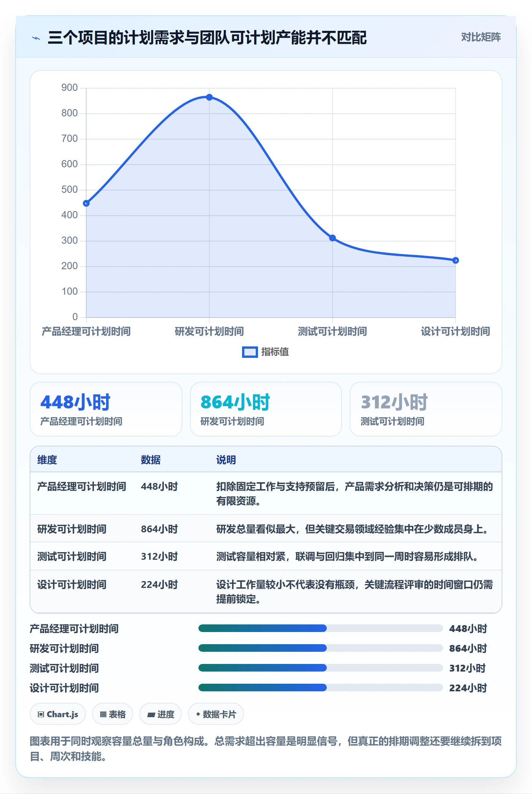The width and height of the screenshot is (532, 794).
Task: Click the chart peak point for 研发可计划时间
Action: [x=209, y=97]
